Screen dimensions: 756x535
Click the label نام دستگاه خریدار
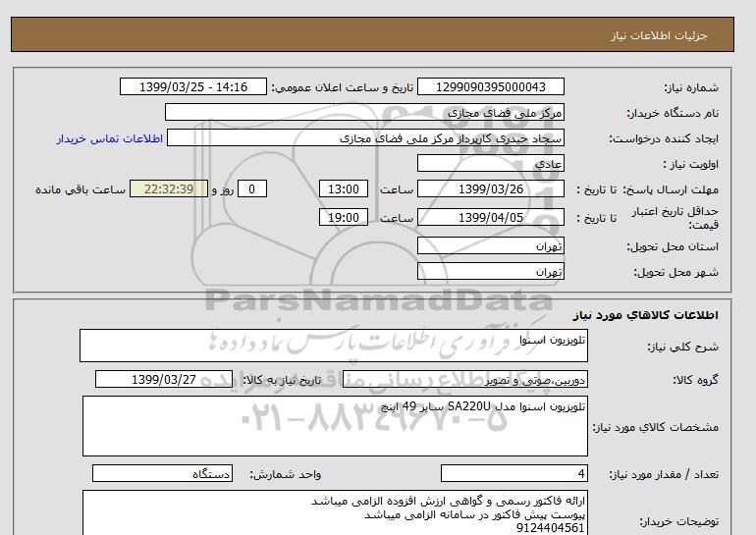click(673, 113)
